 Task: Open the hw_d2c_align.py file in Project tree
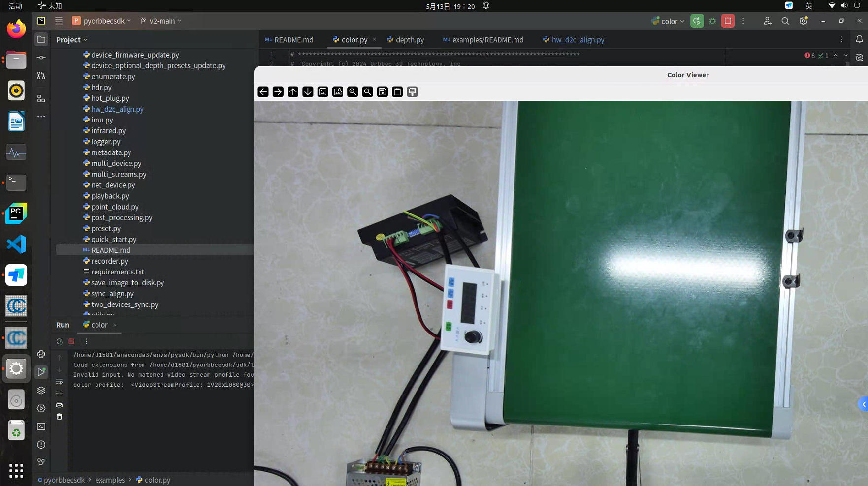tap(118, 109)
